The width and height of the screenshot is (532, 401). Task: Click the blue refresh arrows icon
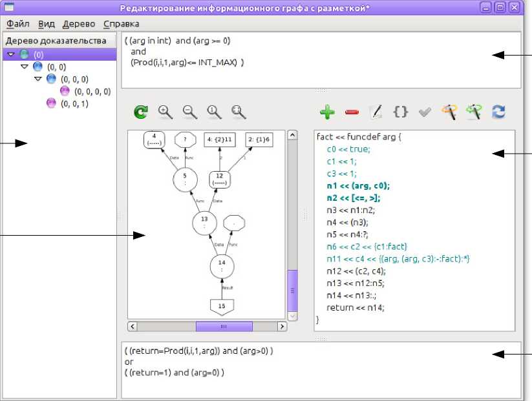point(498,112)
